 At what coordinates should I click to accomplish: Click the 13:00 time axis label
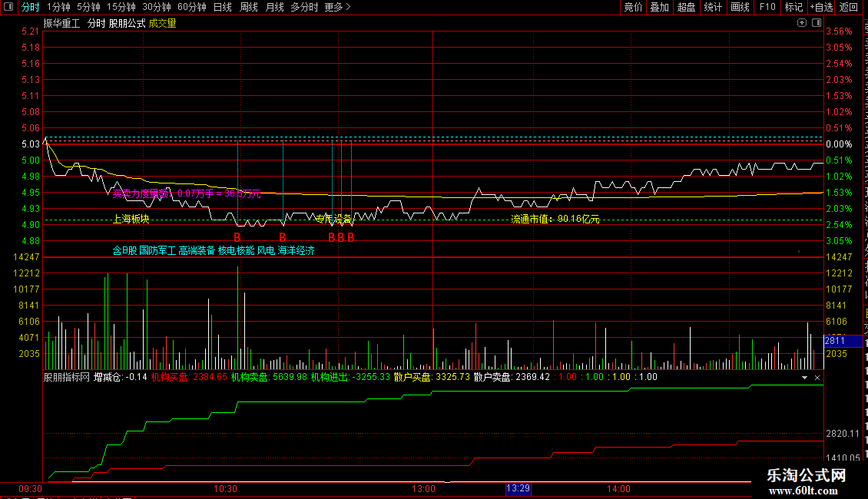coord(423,489)
